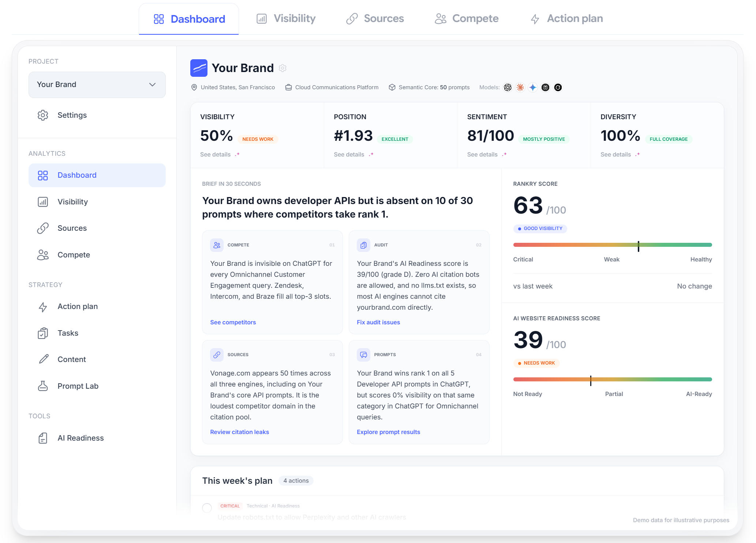
Task: Expand the Your Brand project dropdown
Action: [x=97, y=84]
